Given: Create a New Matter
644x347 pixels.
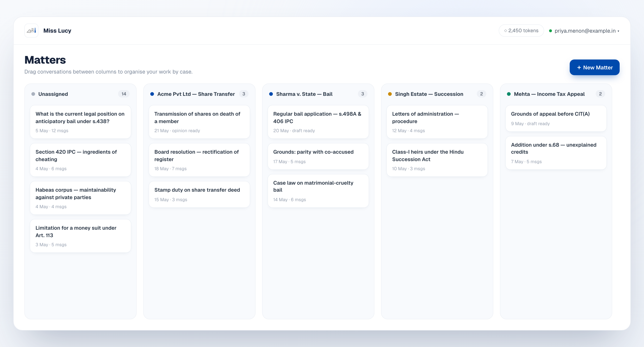Looking at the screenshot, I should [594, 67].
